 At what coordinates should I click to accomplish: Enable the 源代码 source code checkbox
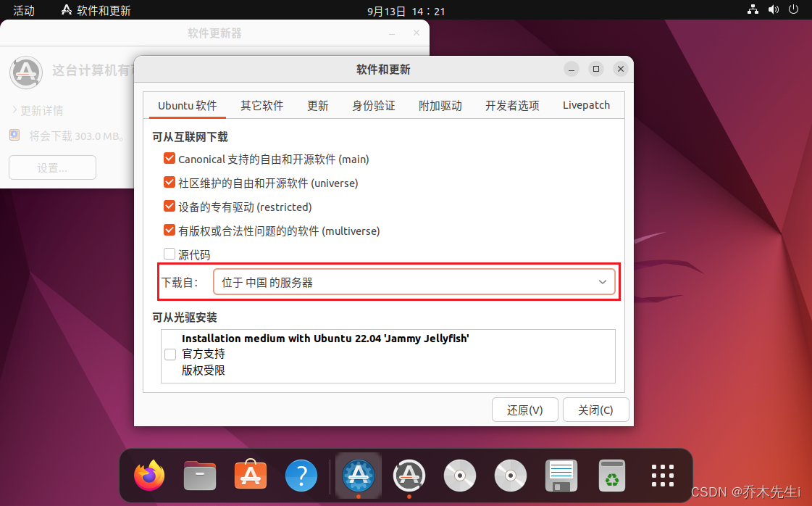(x=169, y=254)
